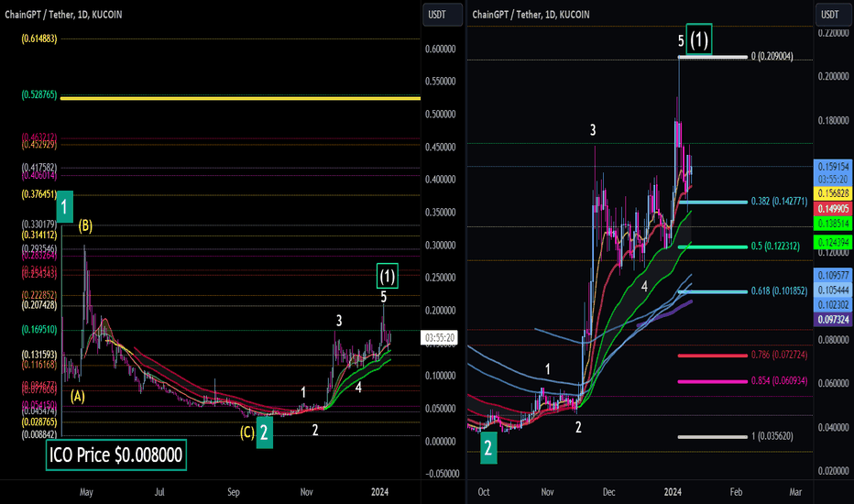Click the (0.614883) level label
The width and height of the screenshot is (854, 504).
click(39, 38)
